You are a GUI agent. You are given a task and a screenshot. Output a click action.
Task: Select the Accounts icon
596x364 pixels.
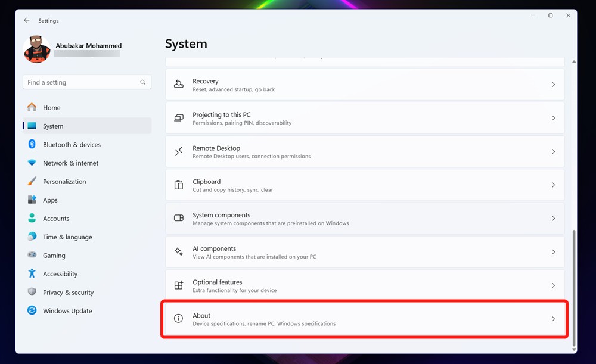pyautogui.click(x=32, y=218)
